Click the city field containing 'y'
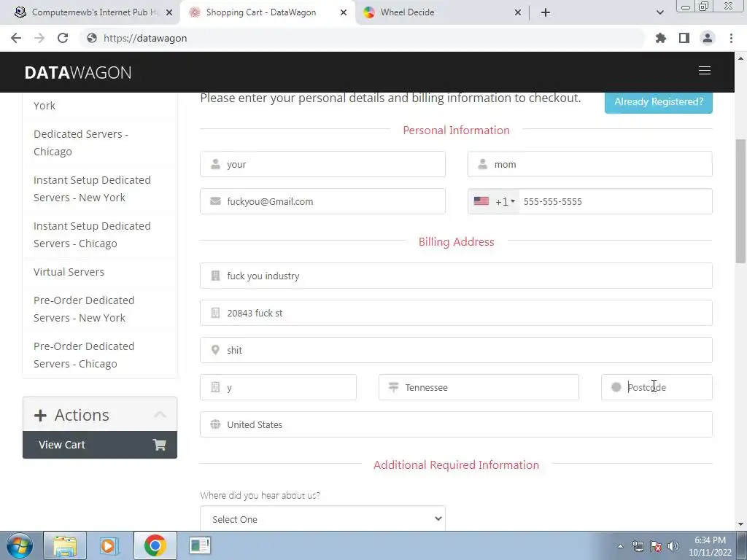This screenshot has height=560, width=747. point(278,387)
